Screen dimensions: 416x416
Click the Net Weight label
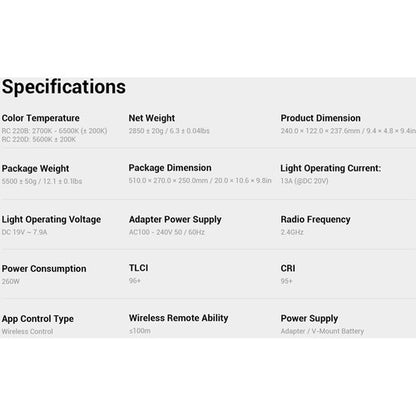point(152,118)
